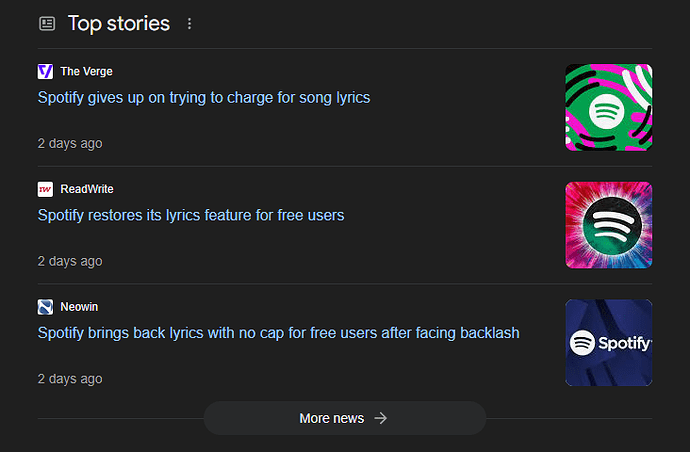Open "Spotify restores its lyrics feature" article
Image resolution: width=690 pixels, height=452 pixels.
(191, 215)
